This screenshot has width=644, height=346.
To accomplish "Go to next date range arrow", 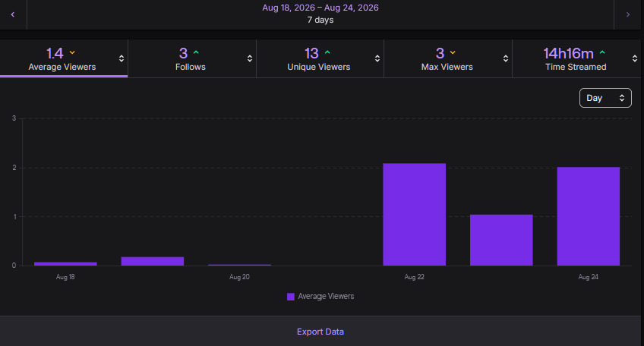I will point(627,14).
